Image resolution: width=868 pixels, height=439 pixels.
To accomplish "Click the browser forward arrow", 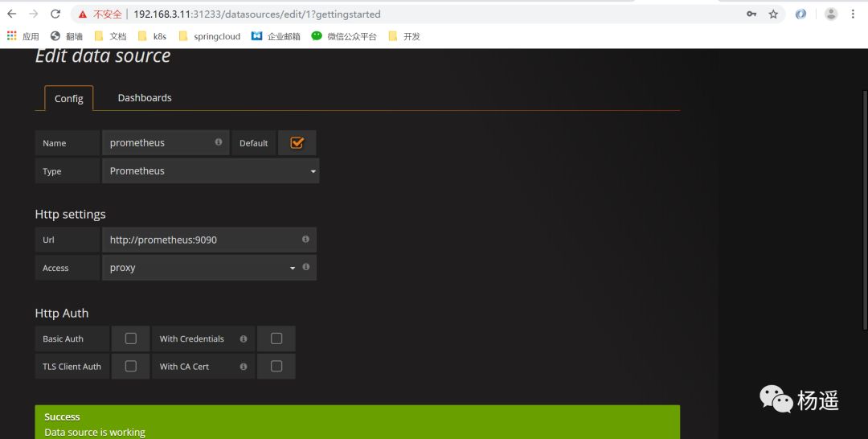I will click(x=33, y=14).
